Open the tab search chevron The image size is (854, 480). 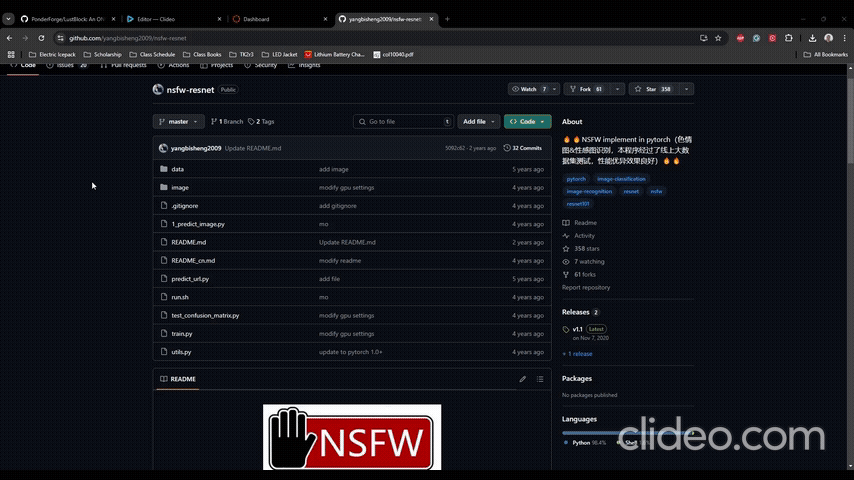tap(8, 19)
